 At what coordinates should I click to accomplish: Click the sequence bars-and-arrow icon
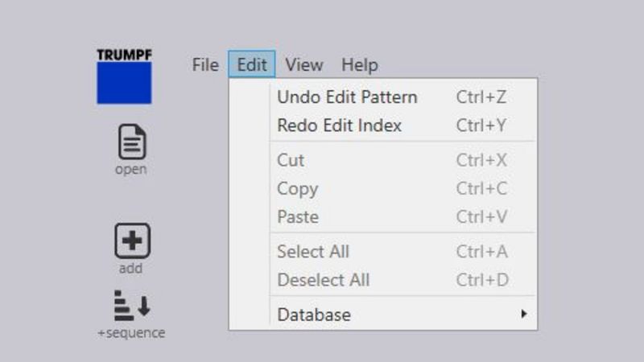click(131, 306)
